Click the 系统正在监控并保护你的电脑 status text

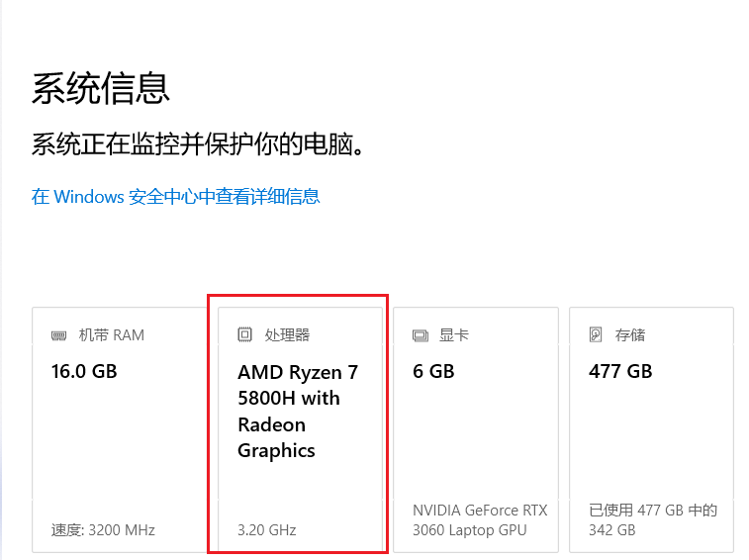[199, 144]
